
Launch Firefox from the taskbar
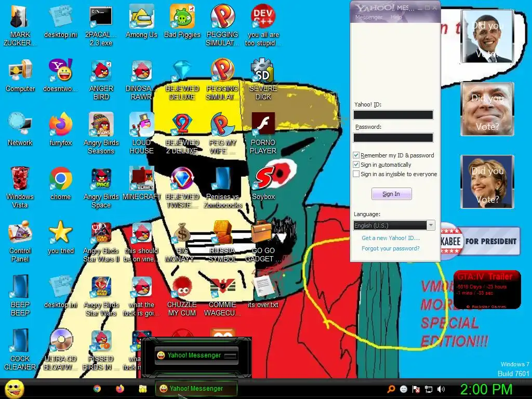(120, 389)
